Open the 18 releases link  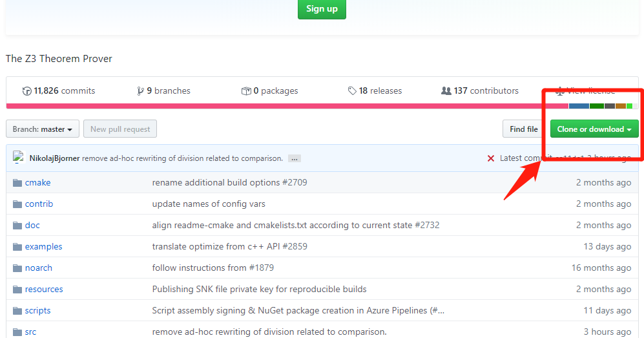tap(380, 90)
